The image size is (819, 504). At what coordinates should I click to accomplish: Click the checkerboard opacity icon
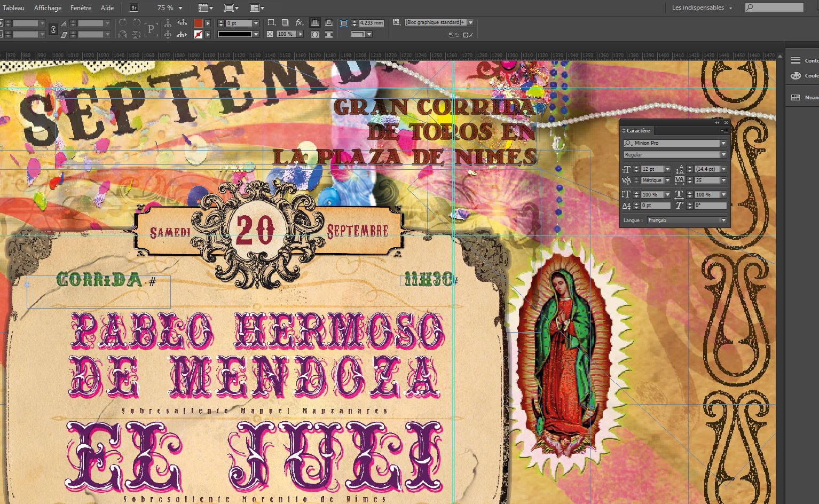[270, 34]
